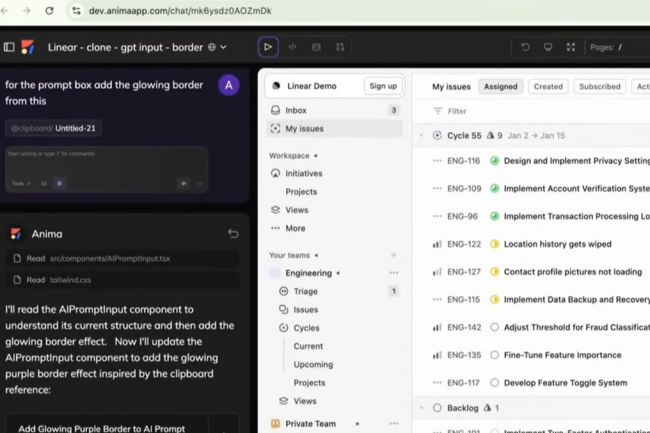Toggle status circle of ENG-117 issue
This screenshot has height=433, width=650.
click(494, 383)
